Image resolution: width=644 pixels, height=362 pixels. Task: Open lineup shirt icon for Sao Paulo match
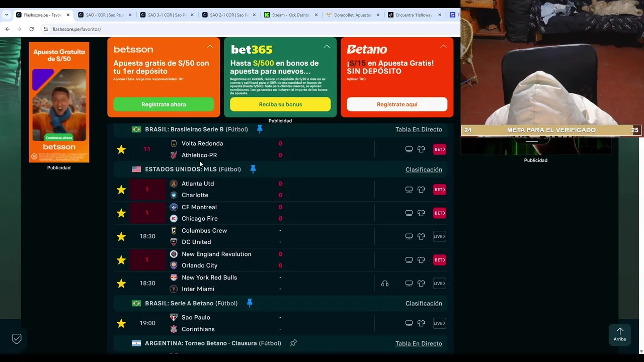coord(421,323)
